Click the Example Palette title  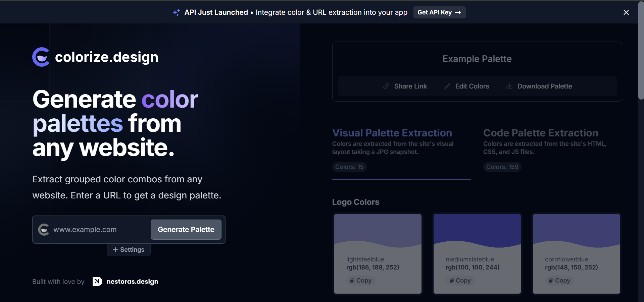477,59
